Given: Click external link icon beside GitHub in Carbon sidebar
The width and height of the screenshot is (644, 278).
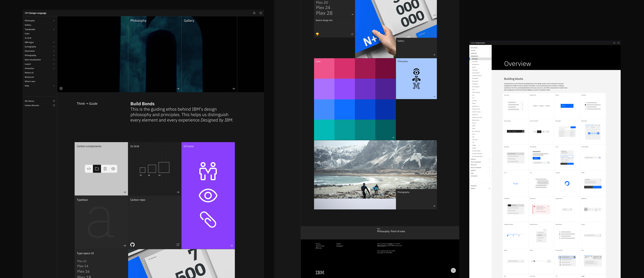Looking at the screenshot, I should 489,188.
